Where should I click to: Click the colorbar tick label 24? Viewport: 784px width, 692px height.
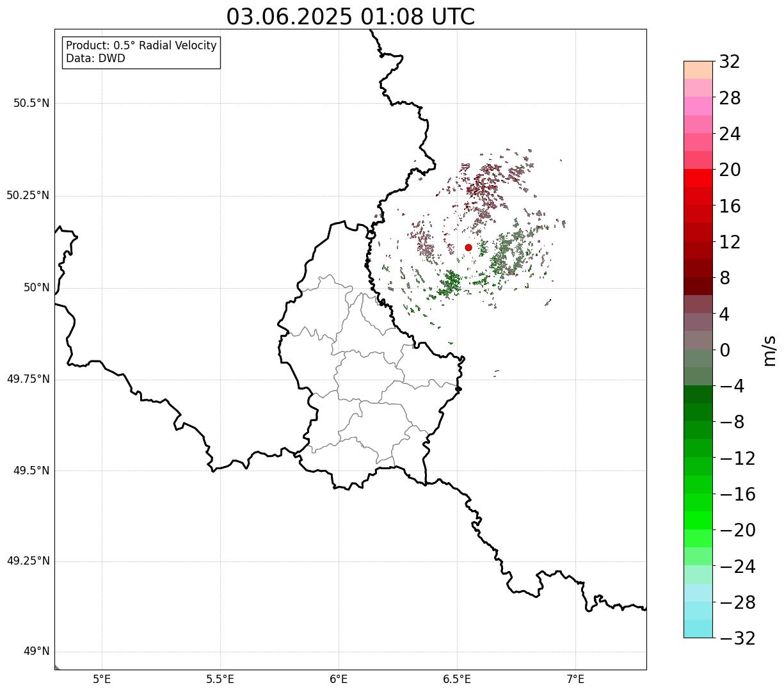click(x=730, y=134)
